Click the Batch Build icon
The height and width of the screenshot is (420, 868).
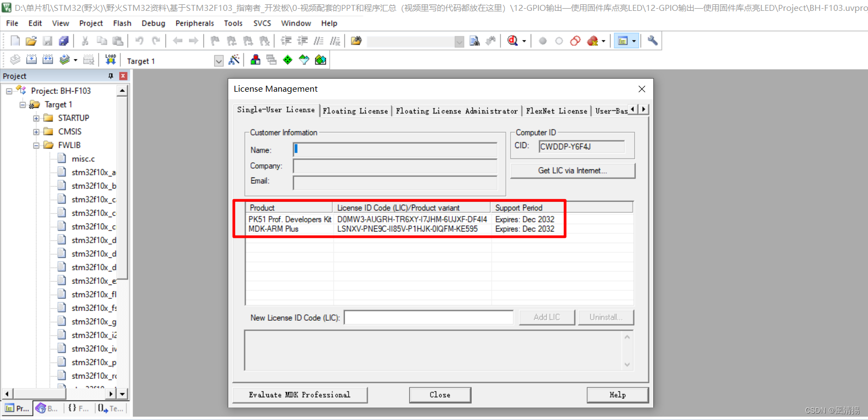[65, 60]
